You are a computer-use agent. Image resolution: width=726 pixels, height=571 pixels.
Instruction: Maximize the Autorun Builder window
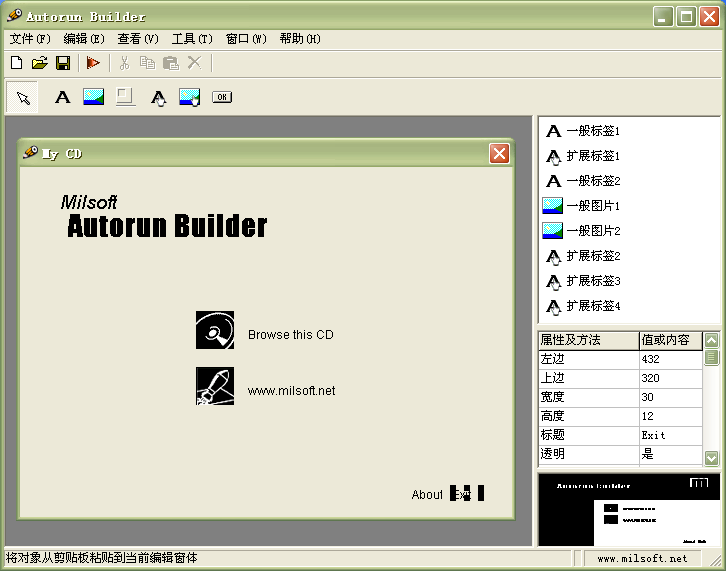(x=686, y=17)
